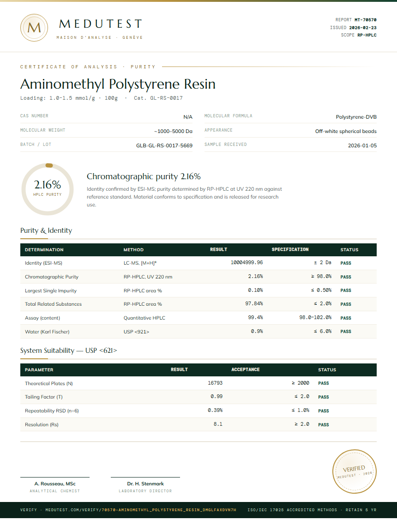Click the System Suitability USP <621> heading
Image resolution: width=397 pixels, height=532 pixels.
point(68,351)
